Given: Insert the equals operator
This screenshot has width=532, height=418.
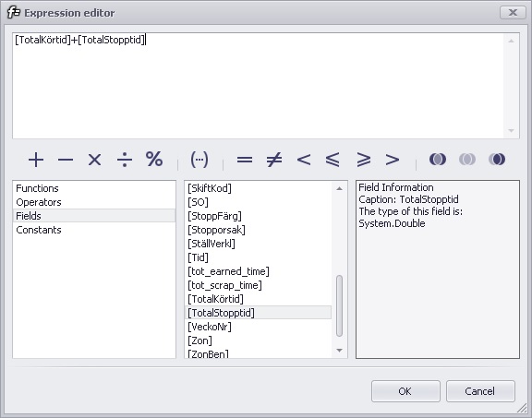Looking at the screenshot, I should 245,160.
